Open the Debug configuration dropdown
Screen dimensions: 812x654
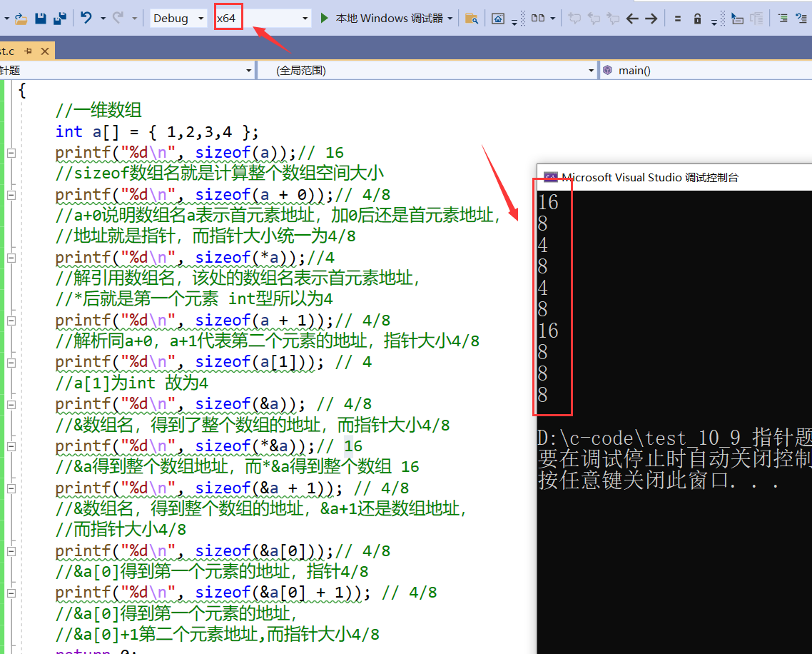tap(178, 18)
